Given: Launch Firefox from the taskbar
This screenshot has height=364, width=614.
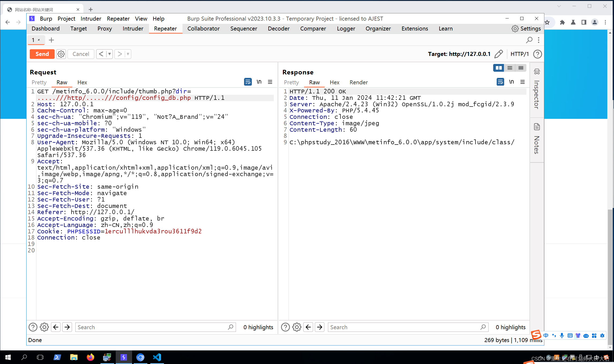Looking at the screenshot, I should [x=90, y=357].
